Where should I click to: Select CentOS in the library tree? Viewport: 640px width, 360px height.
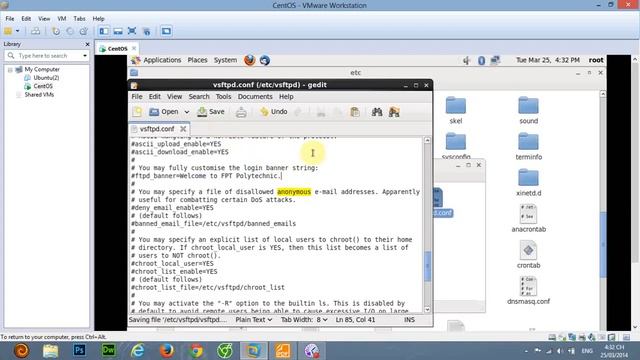tap(39, 86)
